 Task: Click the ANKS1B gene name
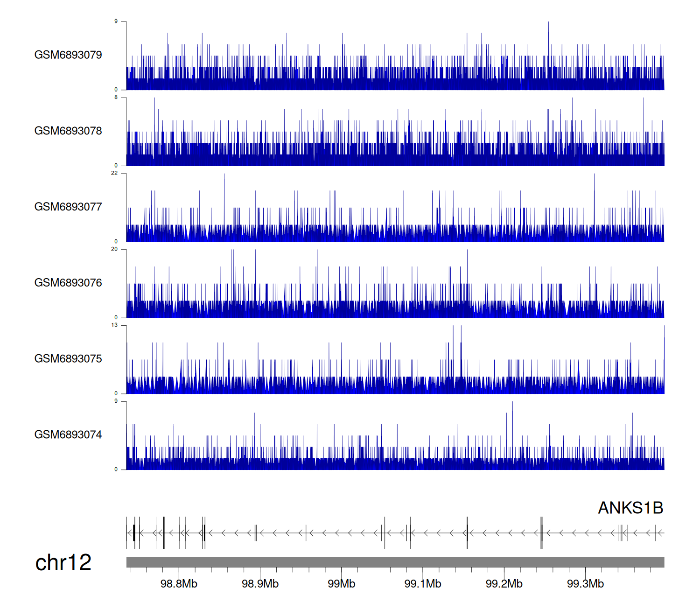coord(630,508)
